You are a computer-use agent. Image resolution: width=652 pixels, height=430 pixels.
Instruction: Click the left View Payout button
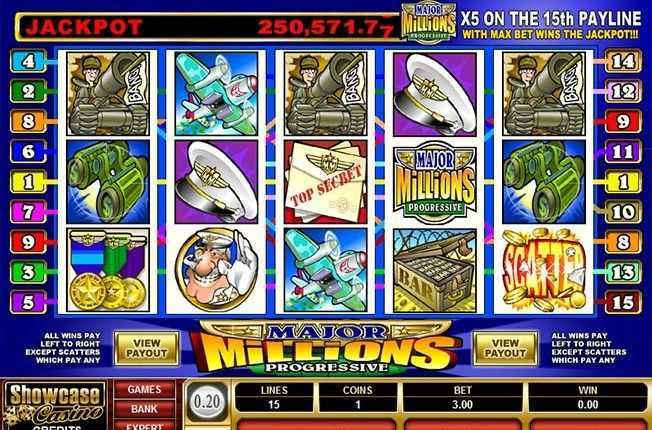[146, 348]
